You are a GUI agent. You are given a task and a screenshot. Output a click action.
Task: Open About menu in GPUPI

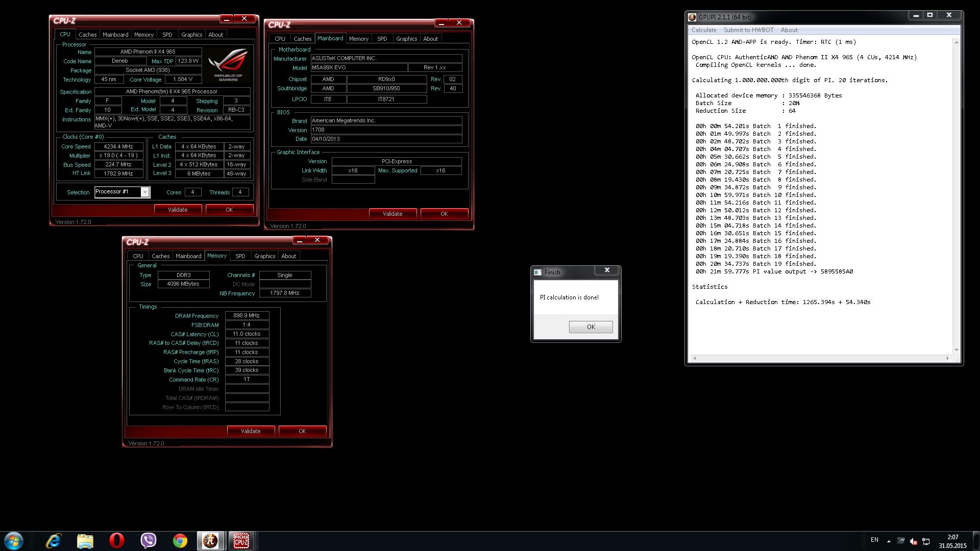(x=789, y=30)
